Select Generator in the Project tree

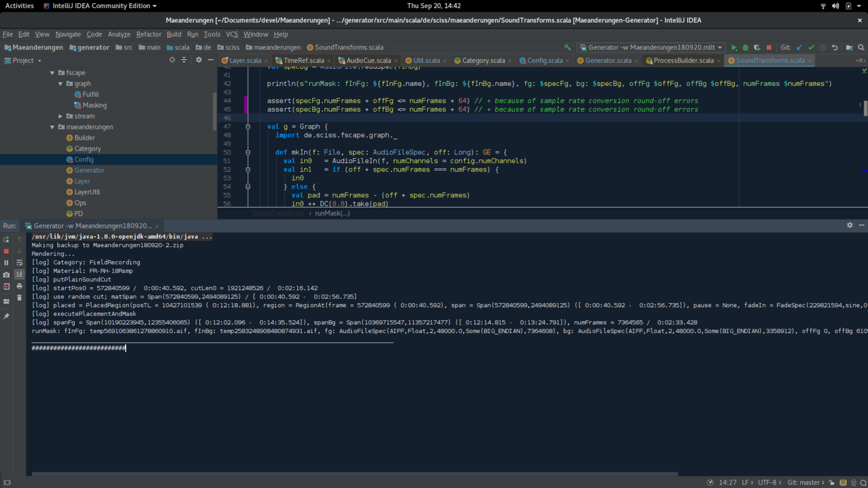89,170
